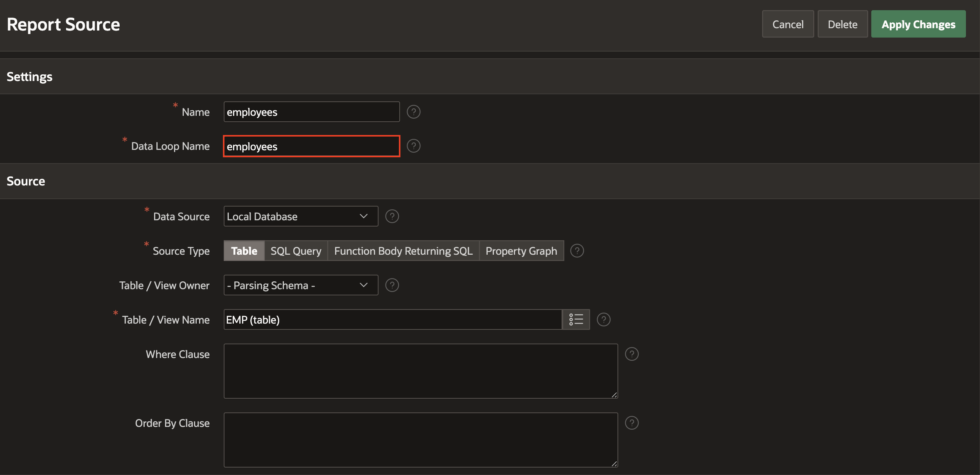This screenshot has width=980, height=475.
Task: Expand the Data Source dropdown
Action: tap(300, 216)
